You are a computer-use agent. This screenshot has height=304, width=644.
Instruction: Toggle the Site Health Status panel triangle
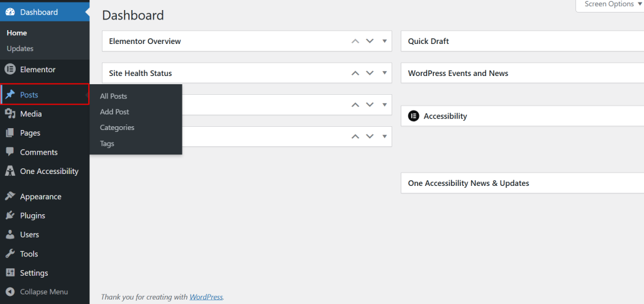(385, 73)
